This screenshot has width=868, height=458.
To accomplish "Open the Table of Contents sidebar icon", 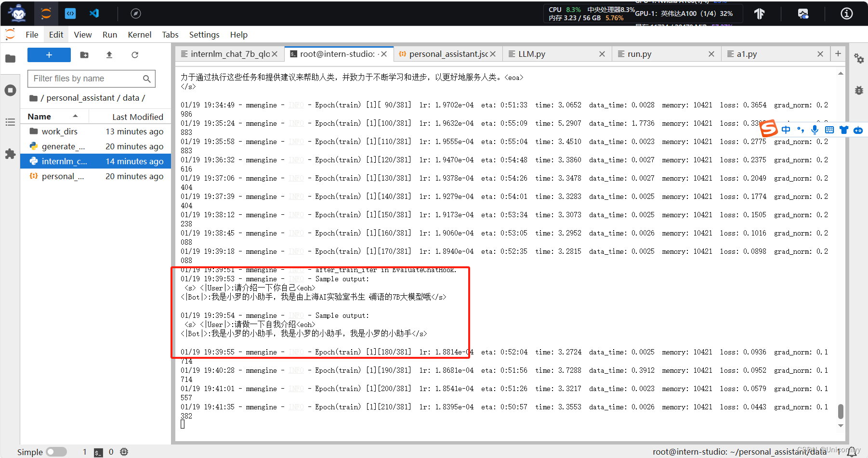I will [x=10, y=122].
